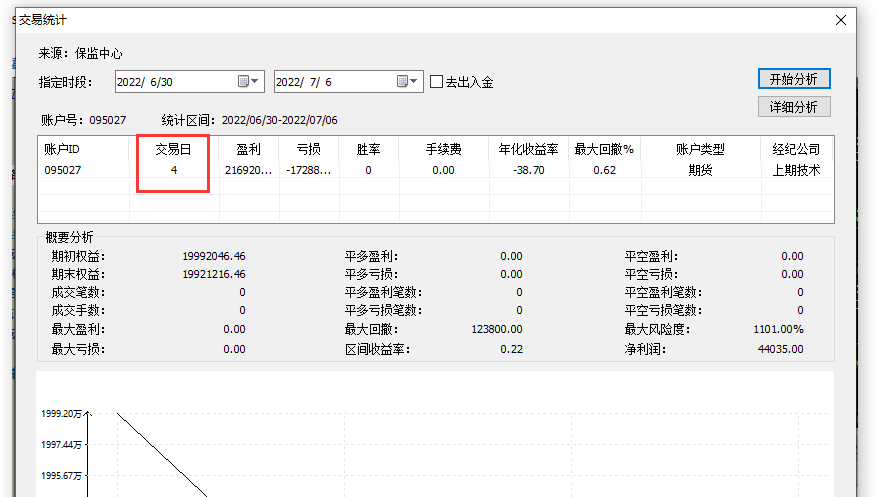This screenshot has height=497, width=876.
Task: Click 最大回撤 value 123800.00
Action: click(x=497, y=329)
